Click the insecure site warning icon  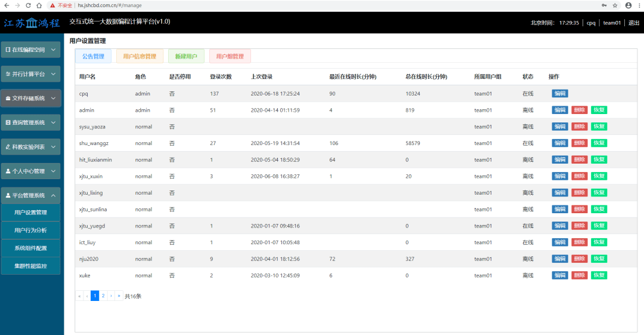[x=52, y=5]
